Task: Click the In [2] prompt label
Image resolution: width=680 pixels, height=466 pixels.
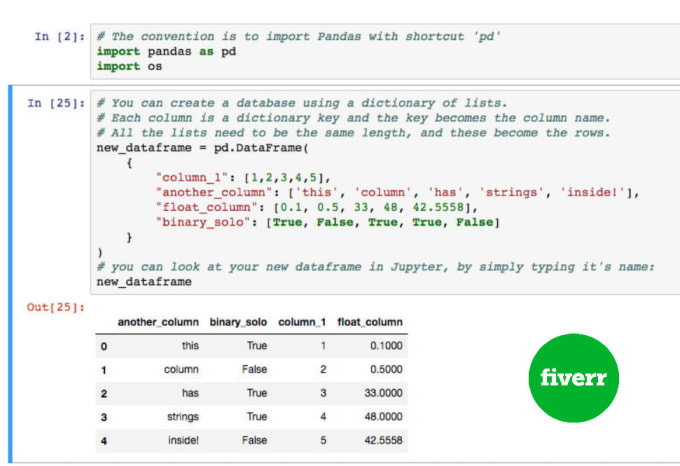Action: tap(60, 36)
